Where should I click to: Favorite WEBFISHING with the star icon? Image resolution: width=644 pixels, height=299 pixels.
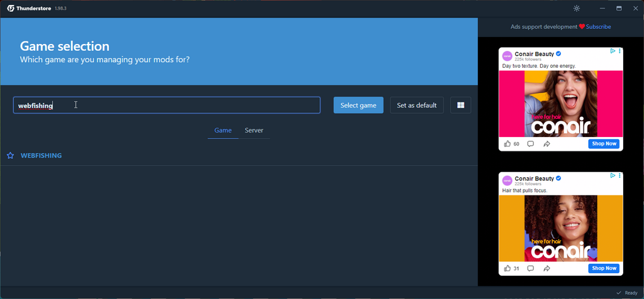click(x=10, y=156)
